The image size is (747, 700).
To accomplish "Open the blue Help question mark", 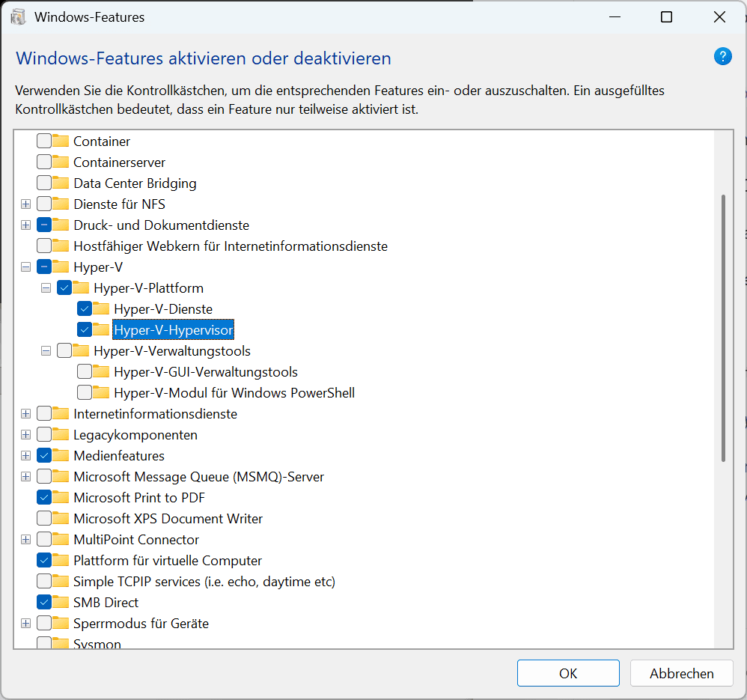I will (722, 56).
